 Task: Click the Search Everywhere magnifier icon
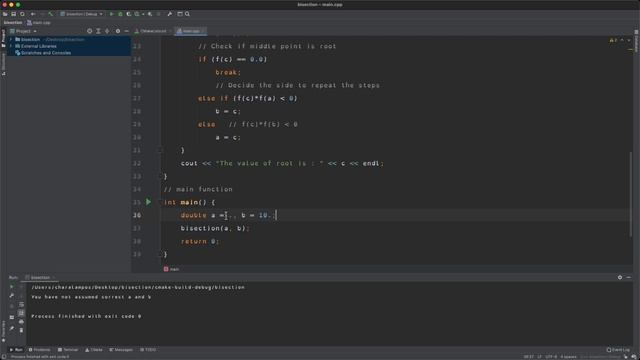[187, 14]
